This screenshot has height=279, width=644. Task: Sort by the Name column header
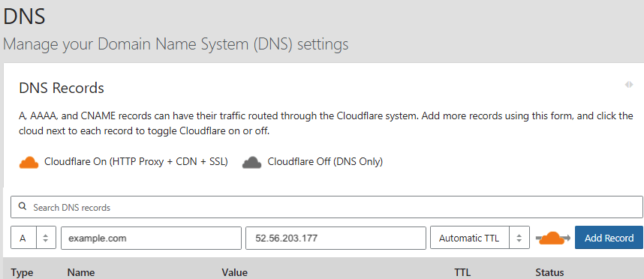pos(81,273)
